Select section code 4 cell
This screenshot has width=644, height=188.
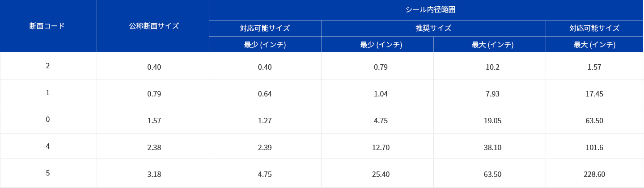48,146
